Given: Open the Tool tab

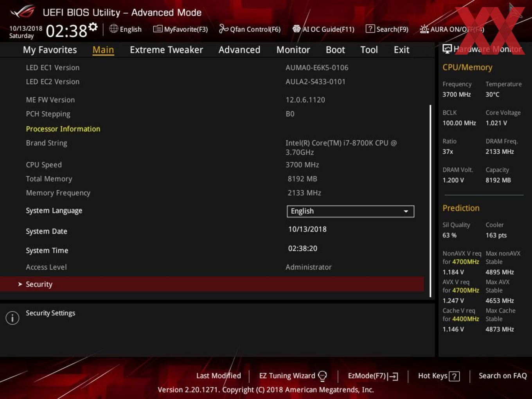Looking at the screenshot, I should pyautogui.click(x=369, y=50).
